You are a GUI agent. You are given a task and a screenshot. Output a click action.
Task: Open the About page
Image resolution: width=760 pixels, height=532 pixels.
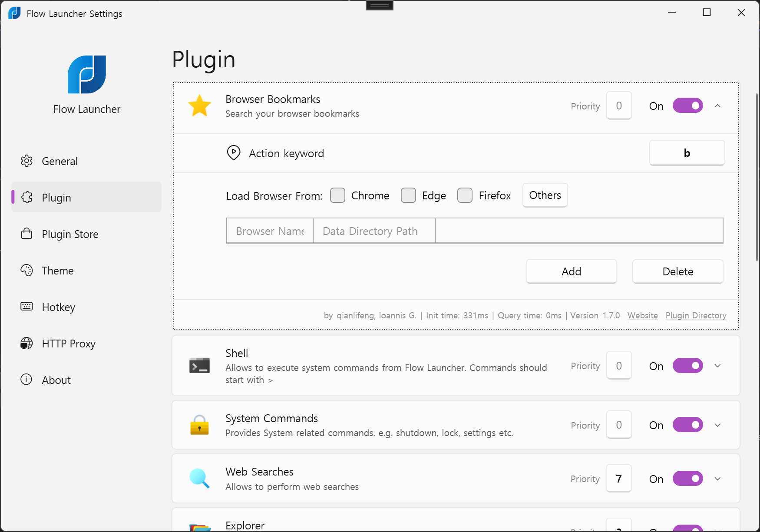tap(86, 380)
